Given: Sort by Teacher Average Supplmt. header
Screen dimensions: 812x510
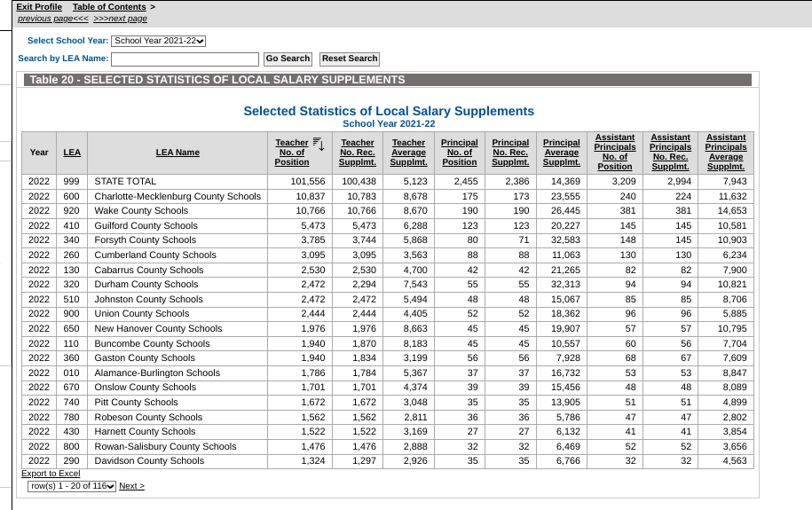Looking at the screenshot, I should [x=408, y=153].
